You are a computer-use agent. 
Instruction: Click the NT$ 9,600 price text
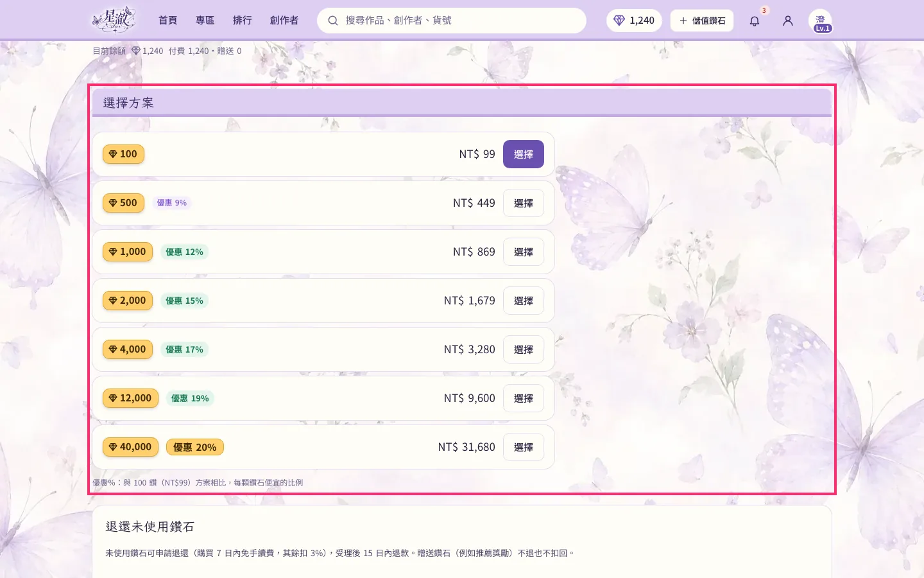(x=469, y=398)
